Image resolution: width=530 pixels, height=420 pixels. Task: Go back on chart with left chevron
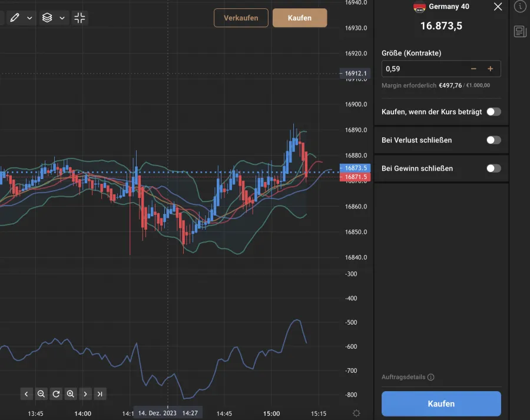(26, 393)
